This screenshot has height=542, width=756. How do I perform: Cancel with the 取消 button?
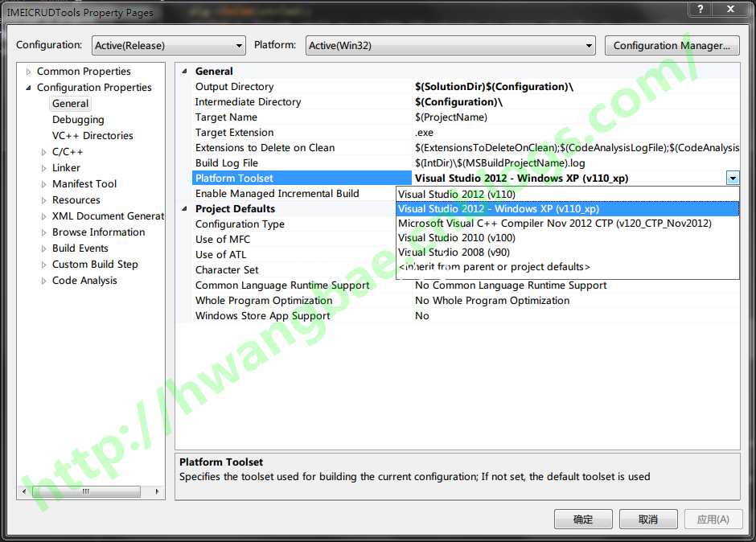click(648, 519)
